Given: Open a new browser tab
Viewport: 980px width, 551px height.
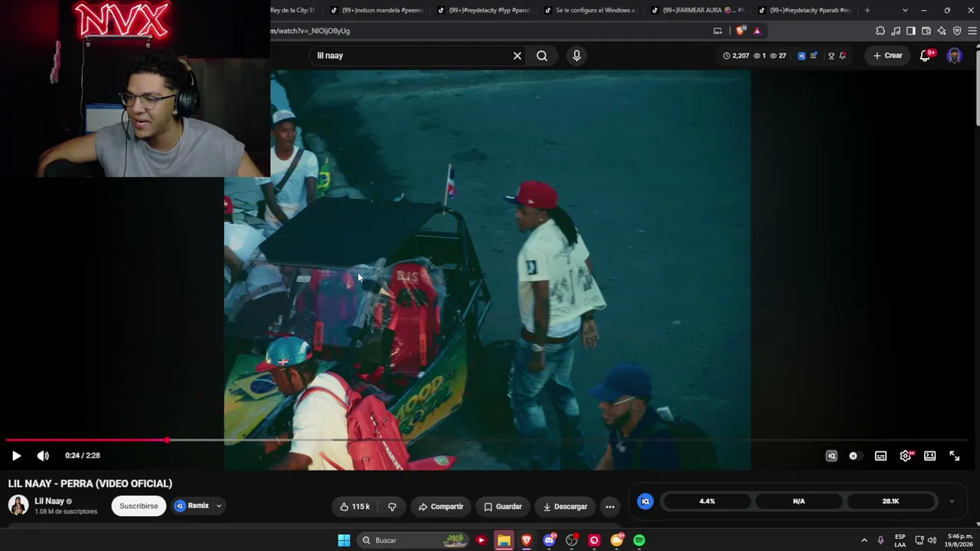Looking at the screenshot, I should pyautogui.click(x=867, y=11).
